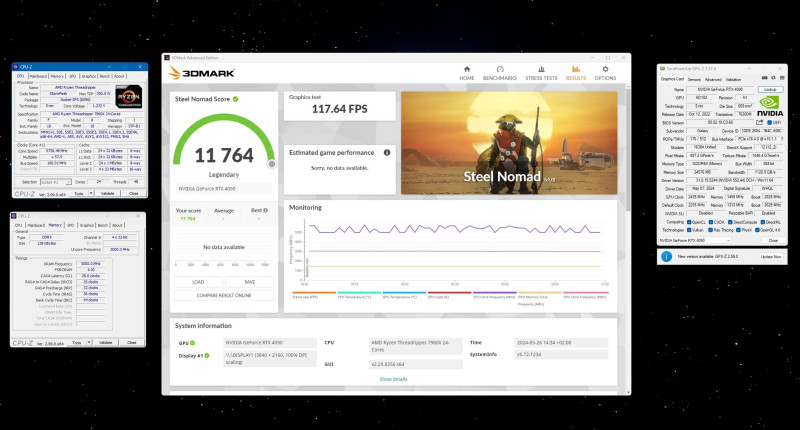Click the GPU-Z title bar app icon

662,68
